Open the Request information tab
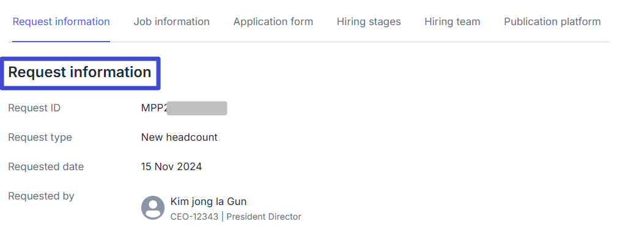This screenshot has height=246, width=644. (x=61, y=21)
